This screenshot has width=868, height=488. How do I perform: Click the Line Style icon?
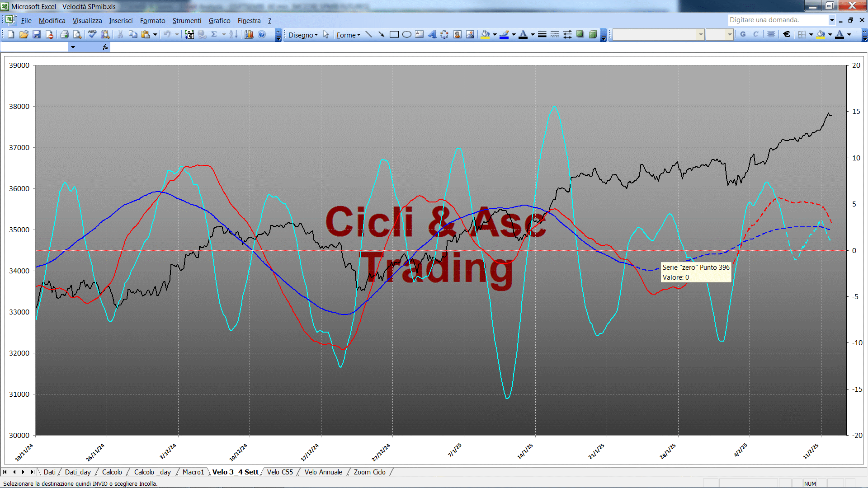point(542,34)
